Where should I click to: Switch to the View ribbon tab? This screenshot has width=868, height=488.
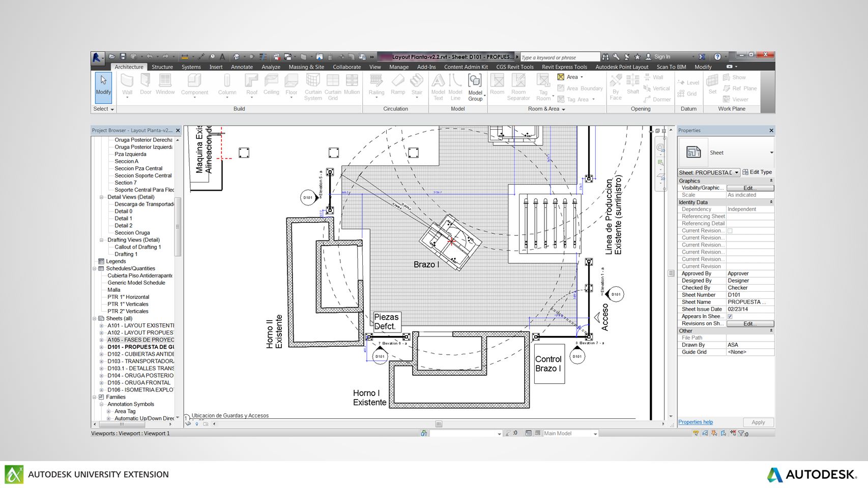coord(375,67)
